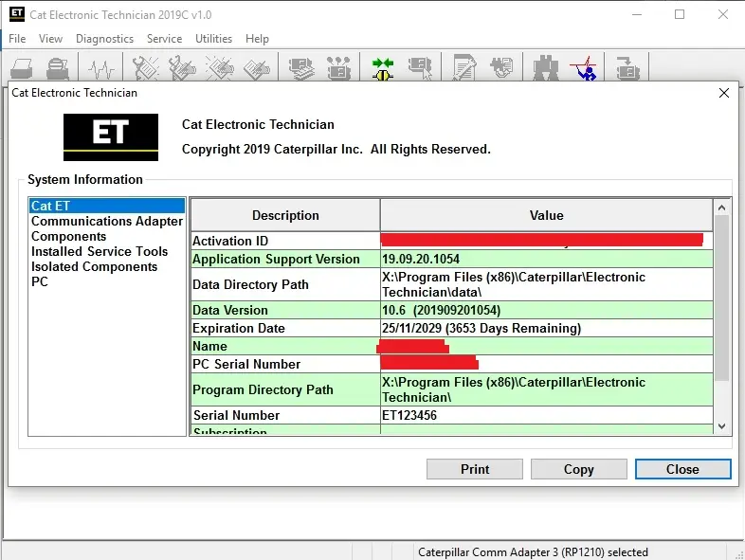Screen dimensions: 745x560
Task: Click Caterpillar Comm Adapter 3 status text
Action: (533, 551)
